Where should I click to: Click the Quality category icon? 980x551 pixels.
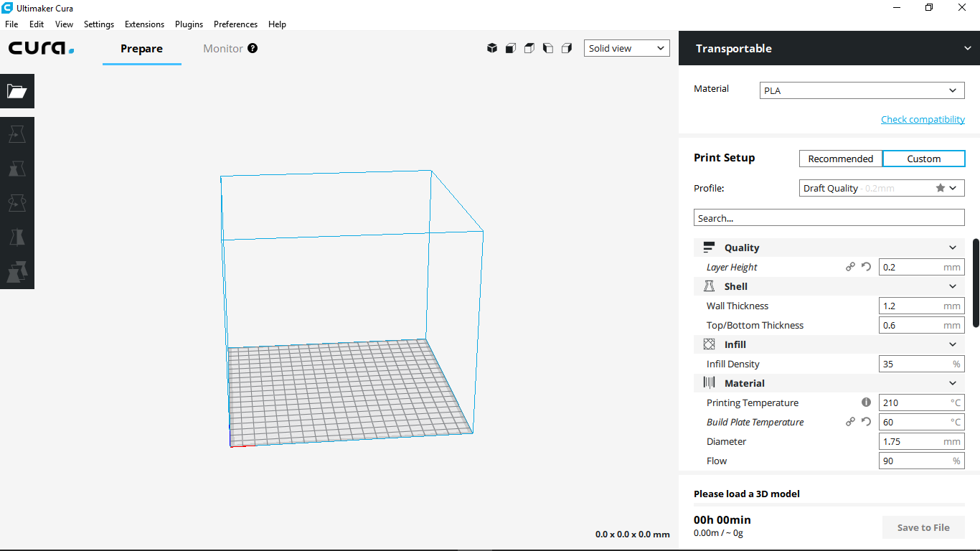pyautogui.click(x=709, y=248)
